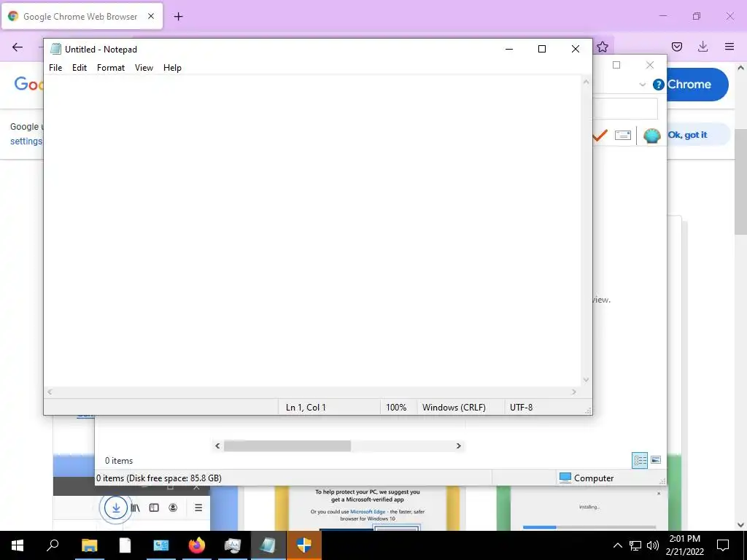The width and height of the screenshot is (747, 560).
Task: Click the library books icon in the page illustration
Action: pos(135,507)
